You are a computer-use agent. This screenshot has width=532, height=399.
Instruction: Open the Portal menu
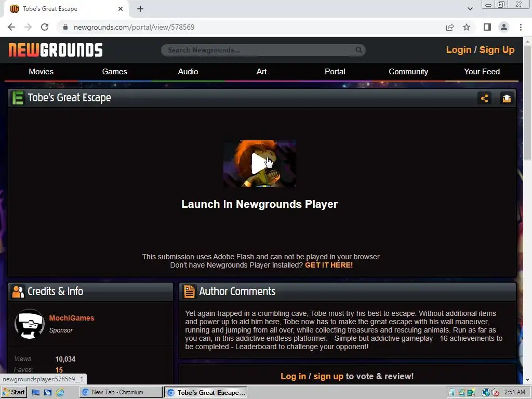(335, 72)
